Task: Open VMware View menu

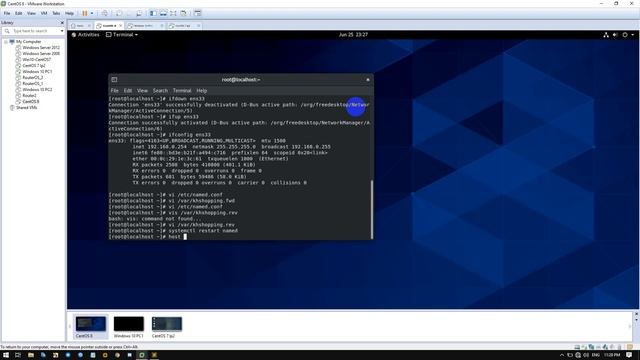Action: (x=31, y=13)
